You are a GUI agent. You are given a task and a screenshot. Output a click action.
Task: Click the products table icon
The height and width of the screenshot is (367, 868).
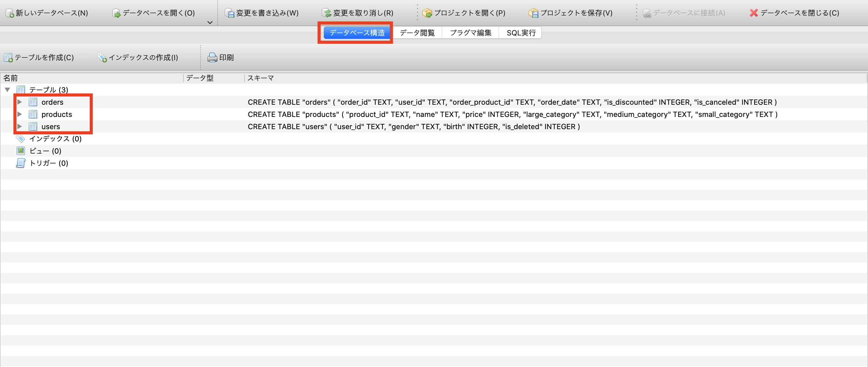[33, 114]
